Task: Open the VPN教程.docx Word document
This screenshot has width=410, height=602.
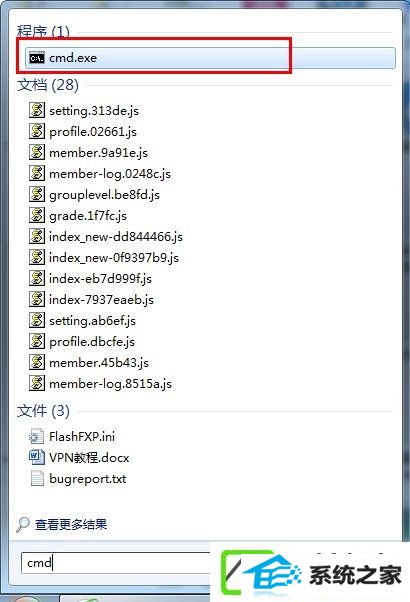Action: tap(89, 458)
